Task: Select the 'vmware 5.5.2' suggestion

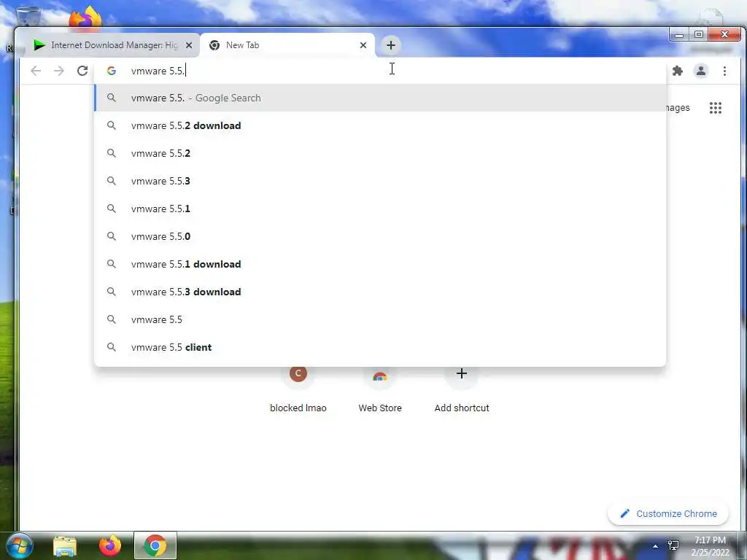Action: [380, 153]
